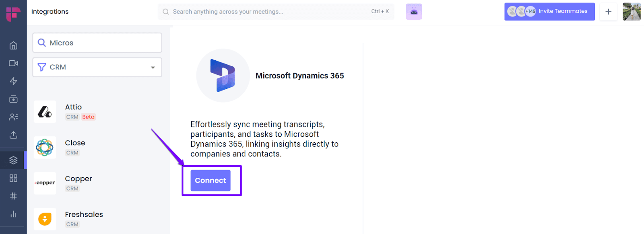Click the +149 teammates avatar badge
Image resolution: width=644 pixels, height=234 pixels.
530,11
